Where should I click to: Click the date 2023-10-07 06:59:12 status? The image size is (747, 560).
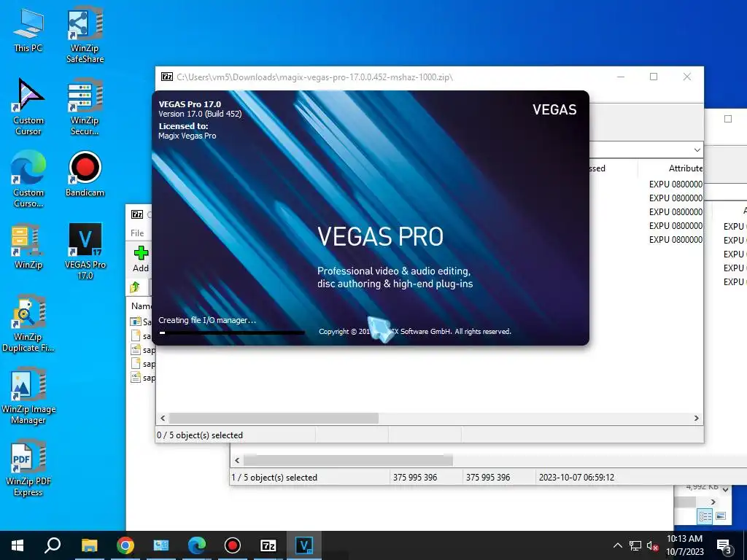(576, 477)
